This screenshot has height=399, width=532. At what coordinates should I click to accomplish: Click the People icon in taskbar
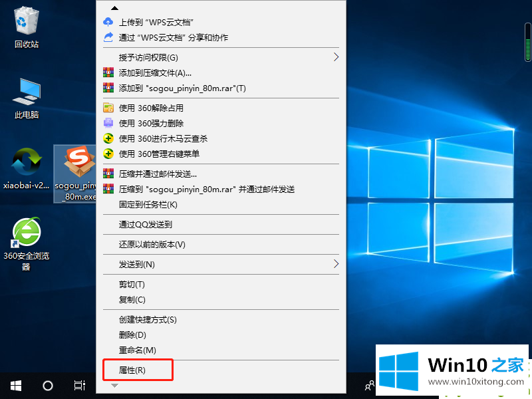point(369,386)
